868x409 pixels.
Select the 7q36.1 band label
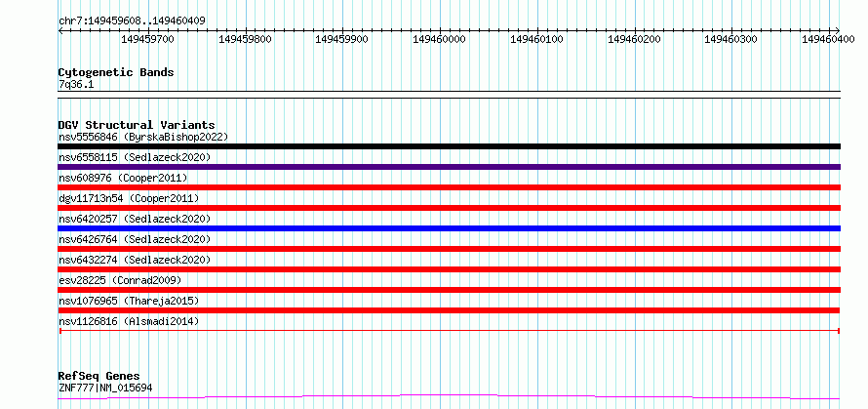pyautogui.click(x=76, y=84)
